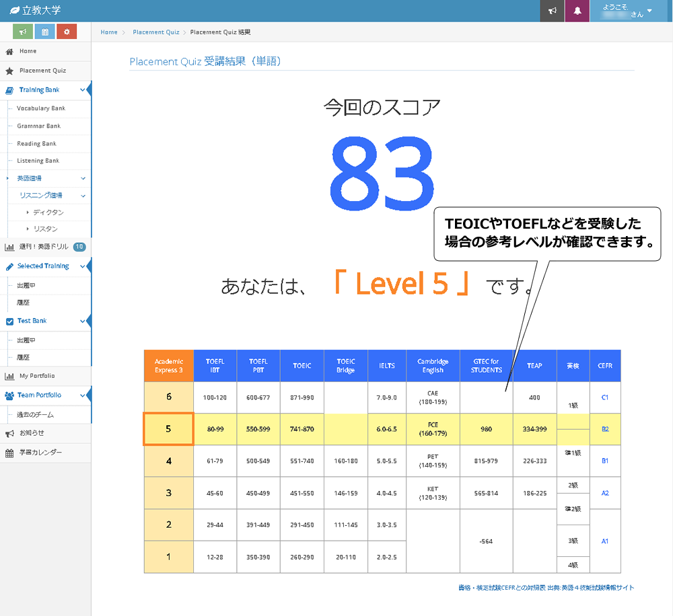The image size is (673, 616).
Task: Click the 学習カレンダー calendar icon
Action: [9, 453]
